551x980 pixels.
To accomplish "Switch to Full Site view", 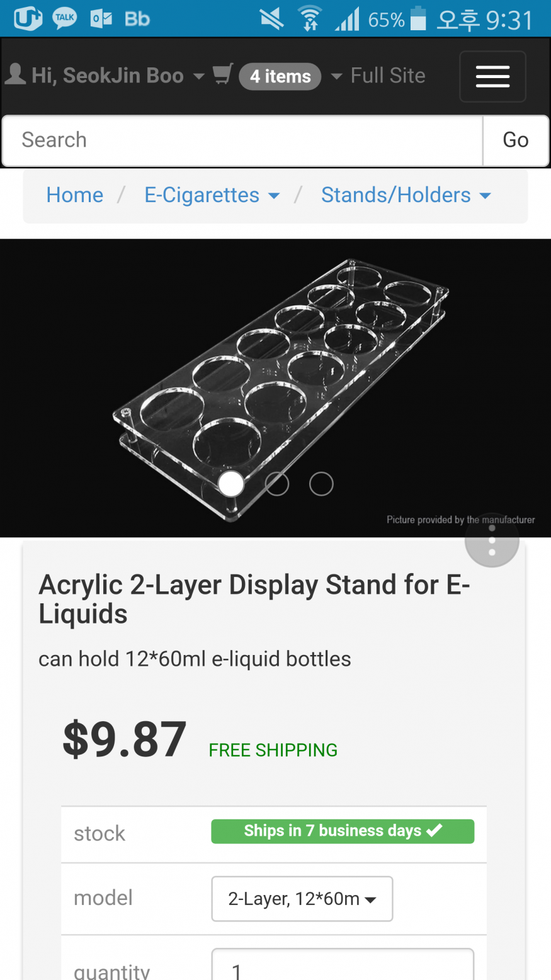I will 388,76.
